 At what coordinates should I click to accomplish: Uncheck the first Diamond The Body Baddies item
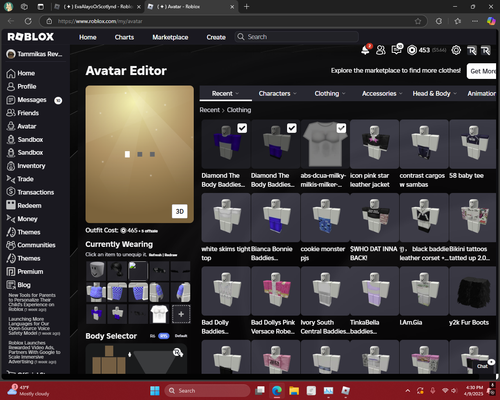242,128
